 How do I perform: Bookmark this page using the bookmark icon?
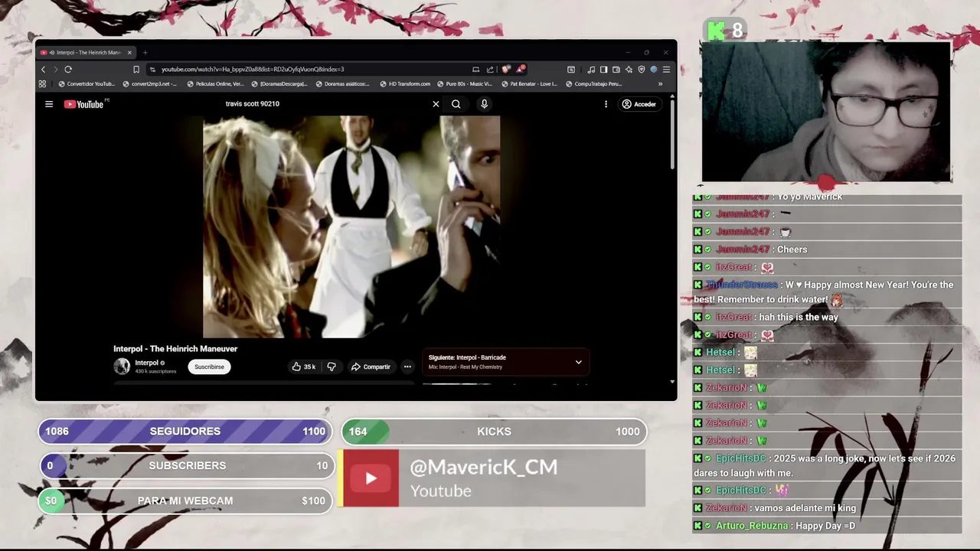click(136, 70)
